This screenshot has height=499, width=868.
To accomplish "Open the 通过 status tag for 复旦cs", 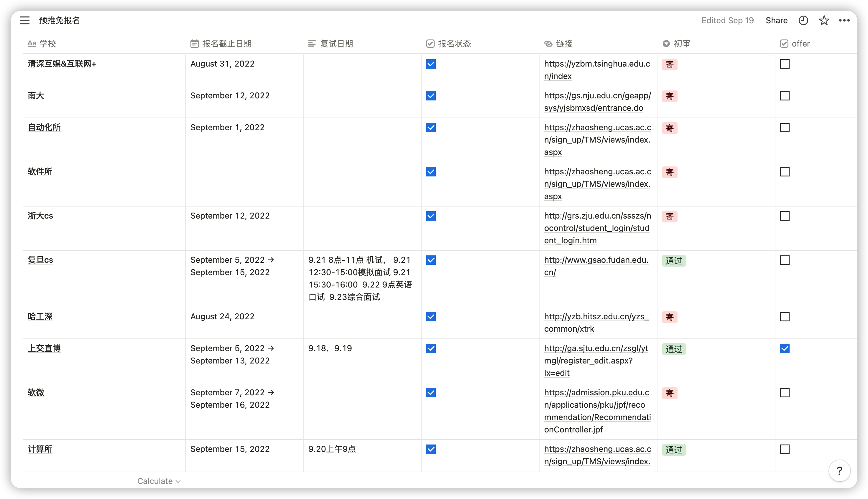I will tap(673, 261).
